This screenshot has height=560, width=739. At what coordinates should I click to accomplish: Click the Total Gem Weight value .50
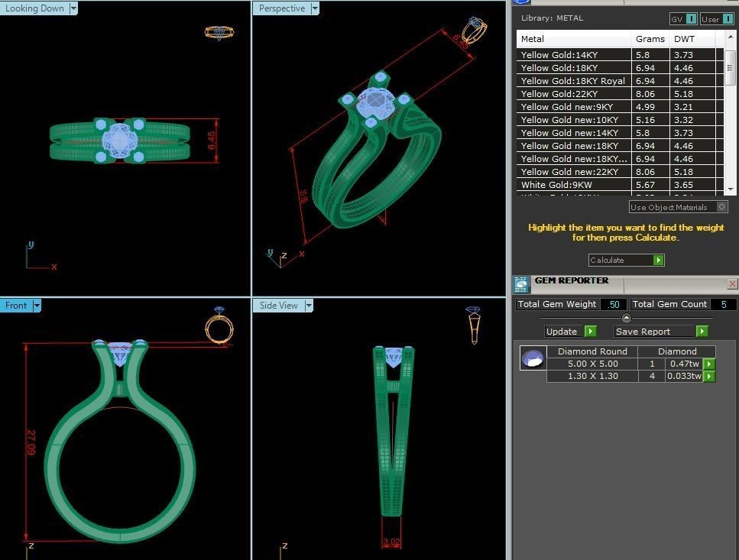pyautogui.click(x=613, y=304)
